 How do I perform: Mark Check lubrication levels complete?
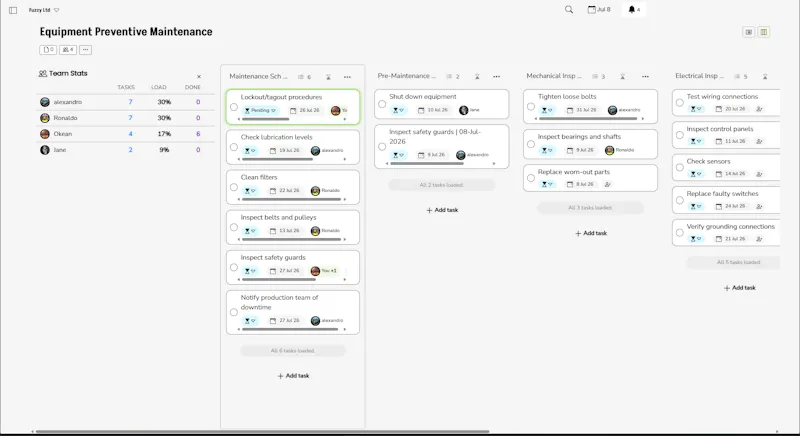coord(234,147)
